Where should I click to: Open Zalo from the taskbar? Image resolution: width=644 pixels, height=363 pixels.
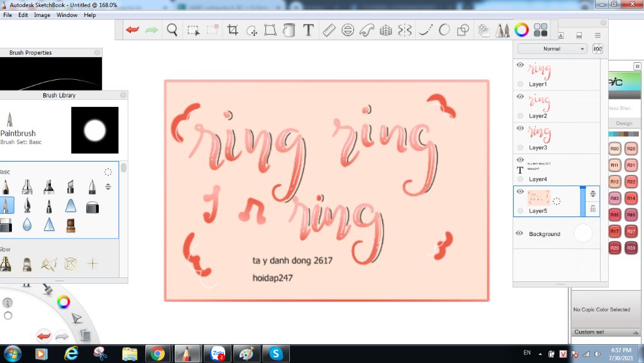217,354
